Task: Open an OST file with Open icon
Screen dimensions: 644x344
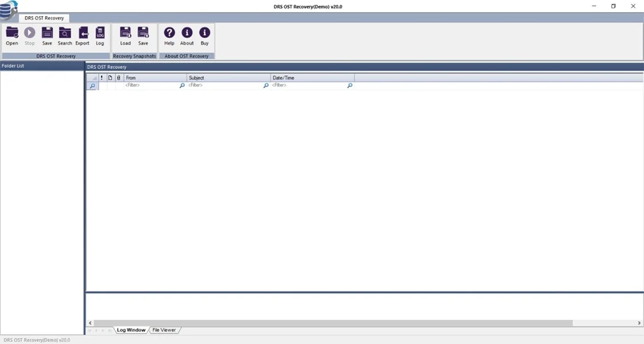Action: 12,36
